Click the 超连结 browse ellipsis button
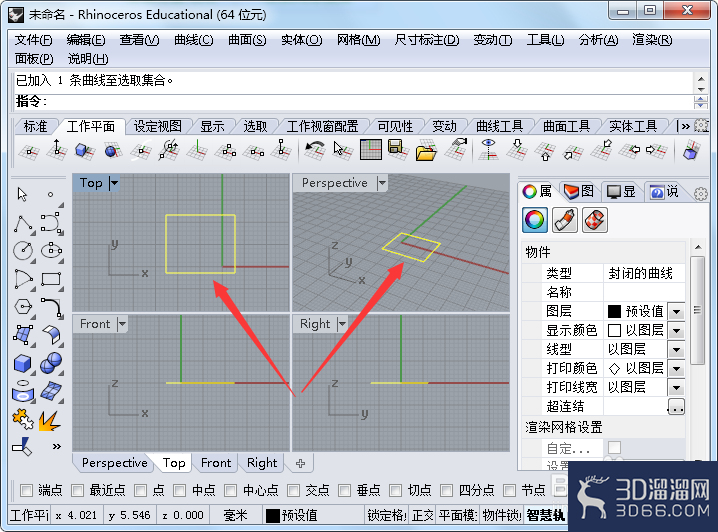This screenshot has width=718, height=532. tap(676, 407)
